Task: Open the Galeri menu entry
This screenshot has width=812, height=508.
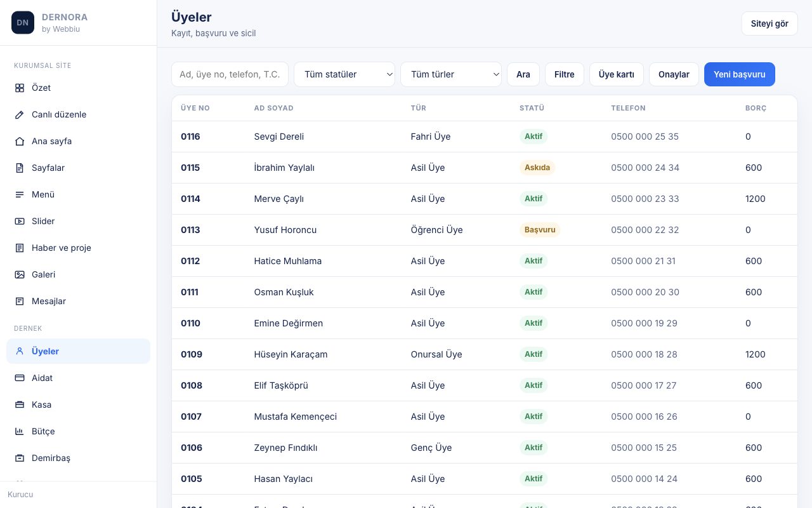Action: [x=78, y=275]
